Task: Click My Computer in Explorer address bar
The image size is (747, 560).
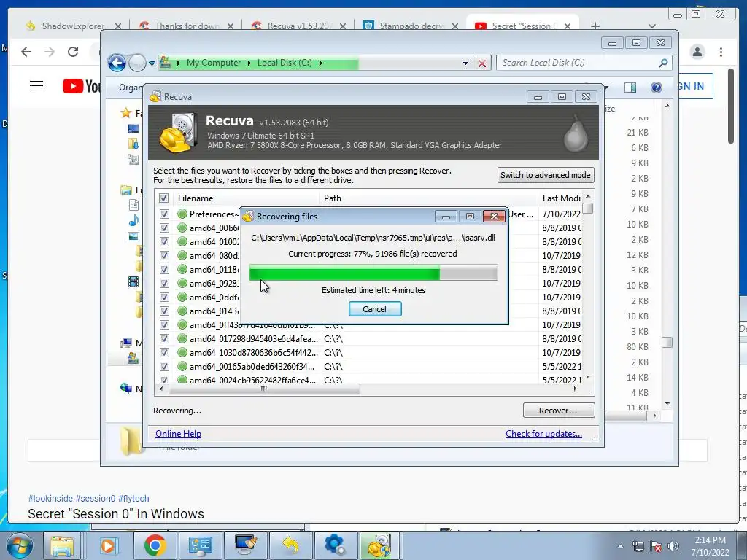Action: (214, 63)
